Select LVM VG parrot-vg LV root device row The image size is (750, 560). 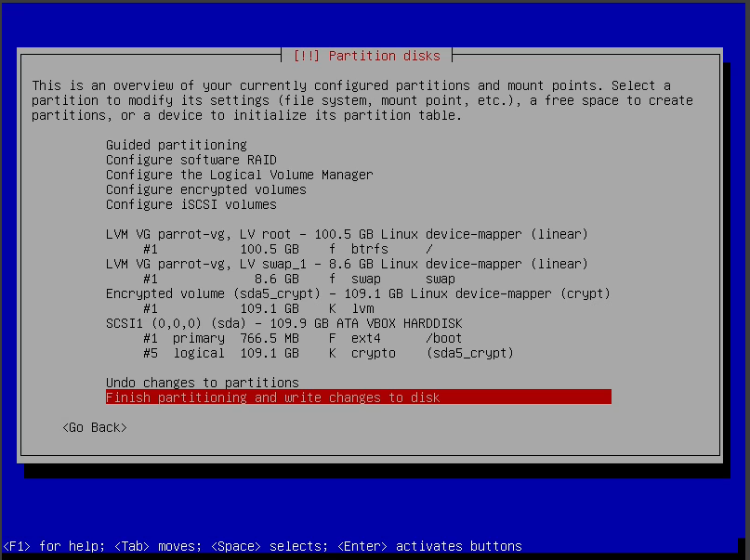(347, 234)
